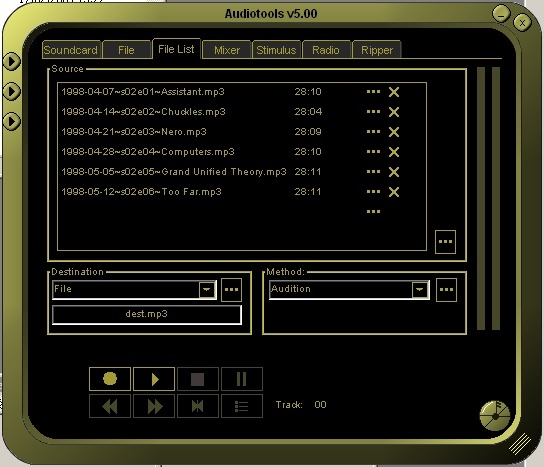Browse for the Computers.mp3 entry
The image size is (544, 467).
click(373, 152)
